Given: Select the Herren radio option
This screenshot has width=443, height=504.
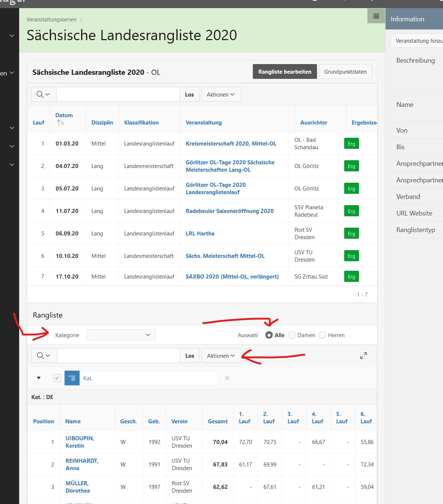Looking at the screenshot, I should pos(322,335).
